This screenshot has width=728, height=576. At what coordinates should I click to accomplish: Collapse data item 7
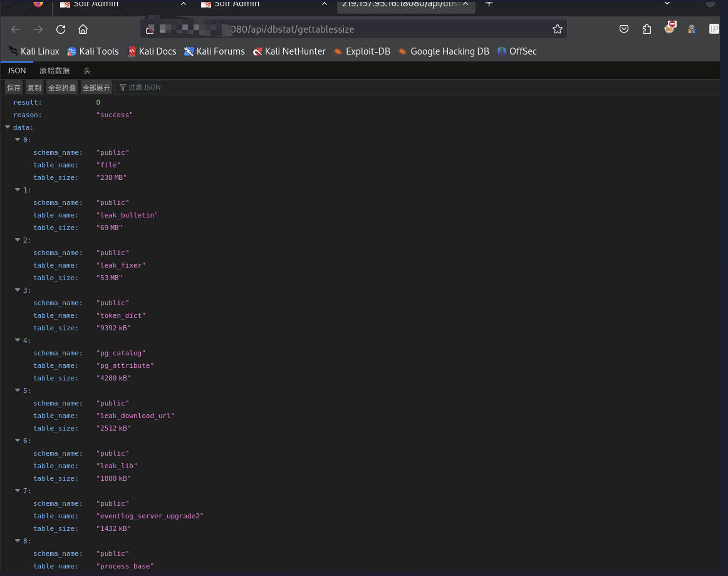point(18,491)
